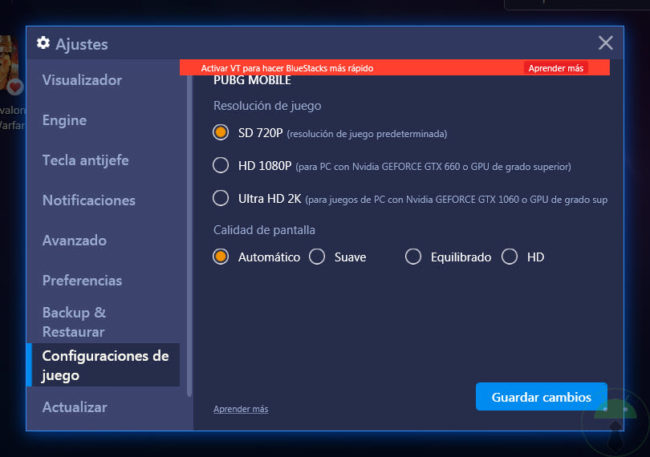Select Configuraciones de juego section
Viewport: 650px width, 457px height.
(105, 365)
